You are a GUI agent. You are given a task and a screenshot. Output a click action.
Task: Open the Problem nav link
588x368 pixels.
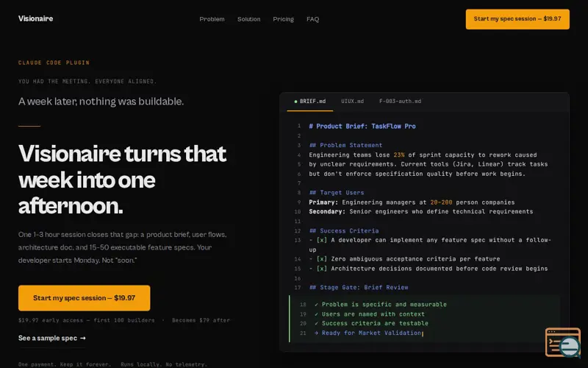212,19
